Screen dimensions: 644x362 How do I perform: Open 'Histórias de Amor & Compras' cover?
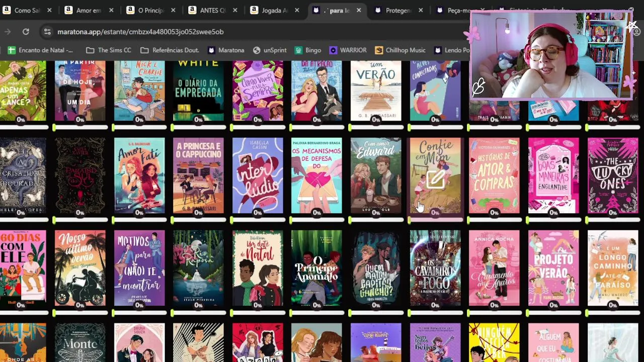click(x=494, y=175)
